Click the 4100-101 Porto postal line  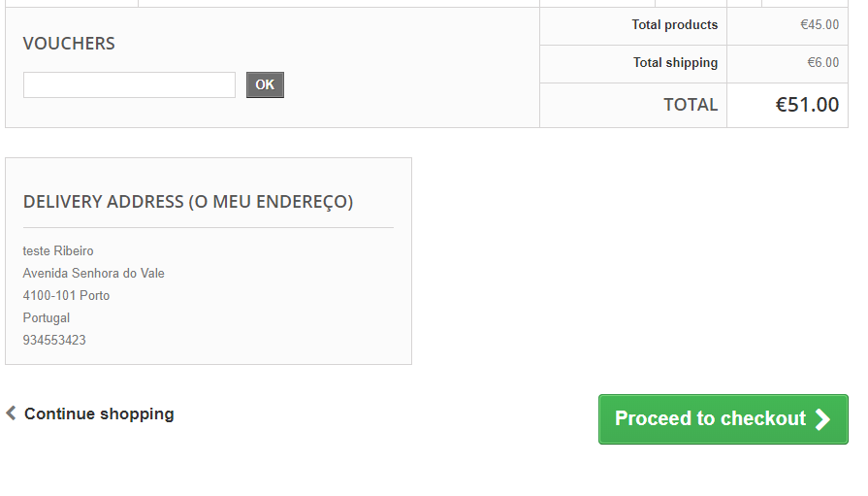(x=66, y=296)
